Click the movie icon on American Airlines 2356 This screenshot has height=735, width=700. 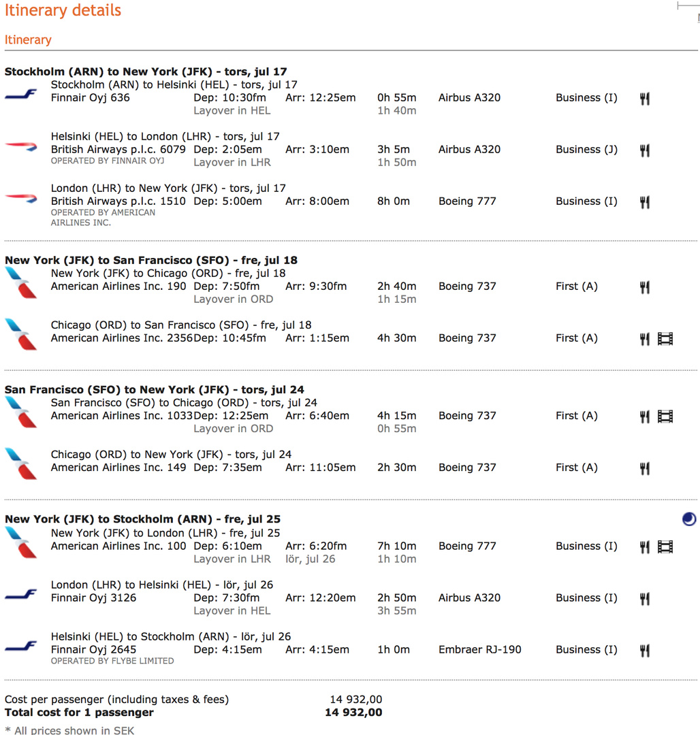coord(665,339)
